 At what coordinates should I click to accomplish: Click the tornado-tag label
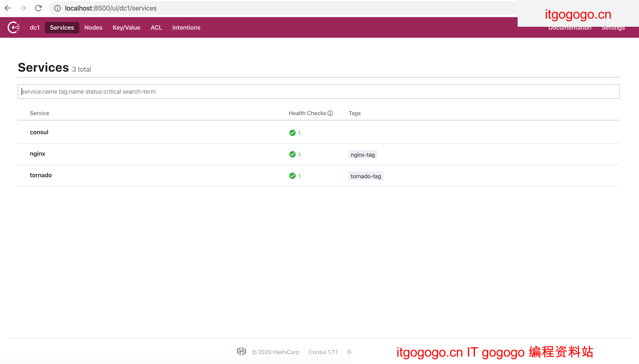[365, 176]
